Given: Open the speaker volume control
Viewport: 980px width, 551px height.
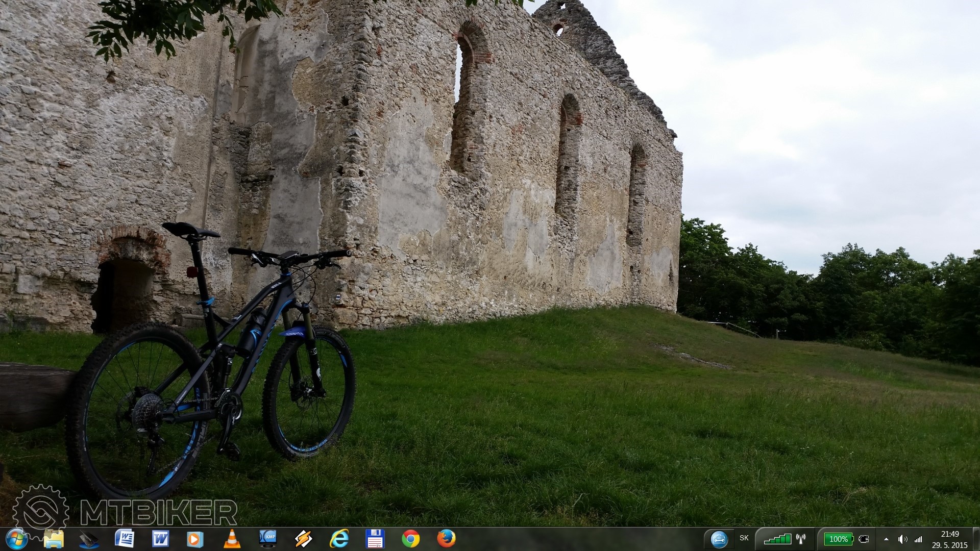Looking at the screenshot, I should tap(902, 539).
